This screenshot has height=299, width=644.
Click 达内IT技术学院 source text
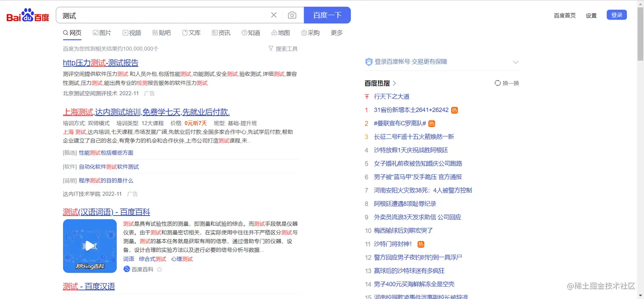[82, 194]
